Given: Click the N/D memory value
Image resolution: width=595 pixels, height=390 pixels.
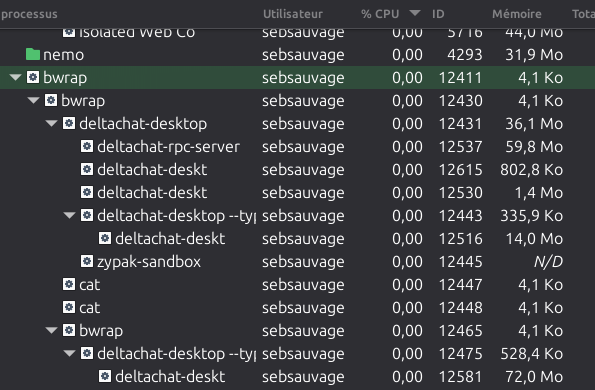Looking at the screenshot, I should [x=548, y=262].
